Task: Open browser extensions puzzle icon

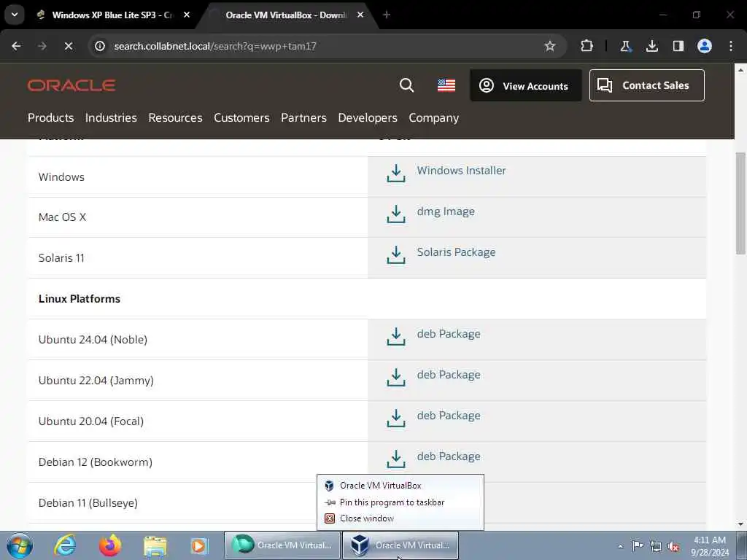Action: pos(587,46)
